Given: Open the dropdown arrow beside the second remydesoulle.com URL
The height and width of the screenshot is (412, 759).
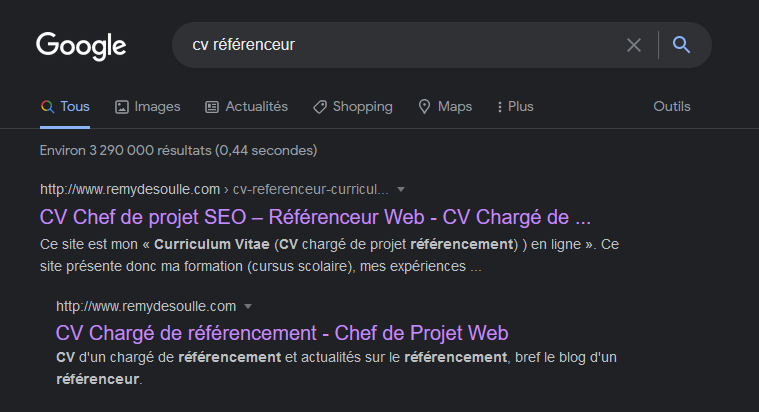Looking at the screenshot, I should pos(248,306).
